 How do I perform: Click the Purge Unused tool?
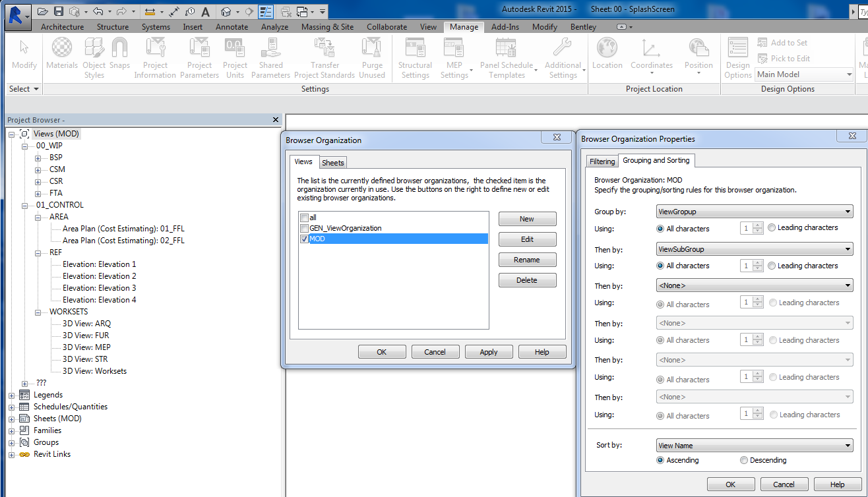coord(372,58)
